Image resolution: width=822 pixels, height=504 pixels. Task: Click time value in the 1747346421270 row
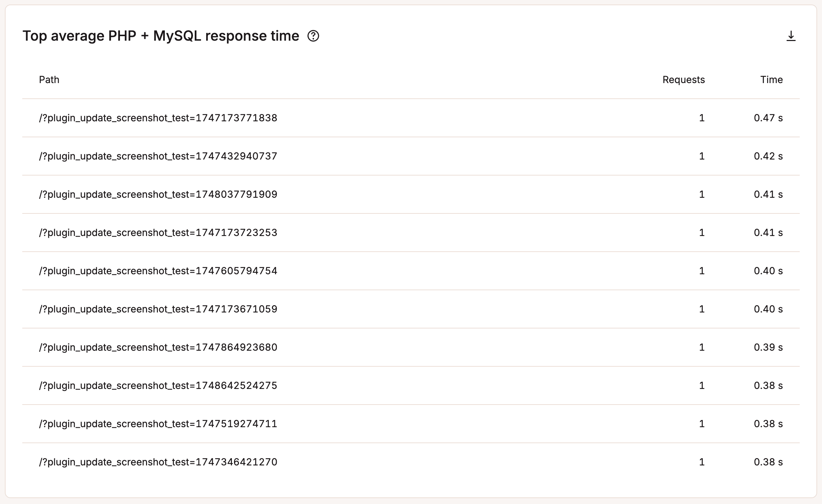point(768,462)
